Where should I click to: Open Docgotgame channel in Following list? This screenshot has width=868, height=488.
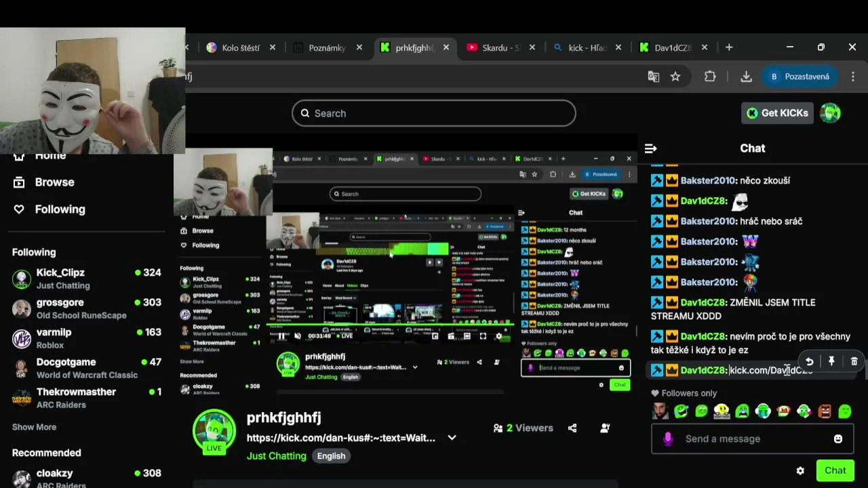(x=86, y=368)
